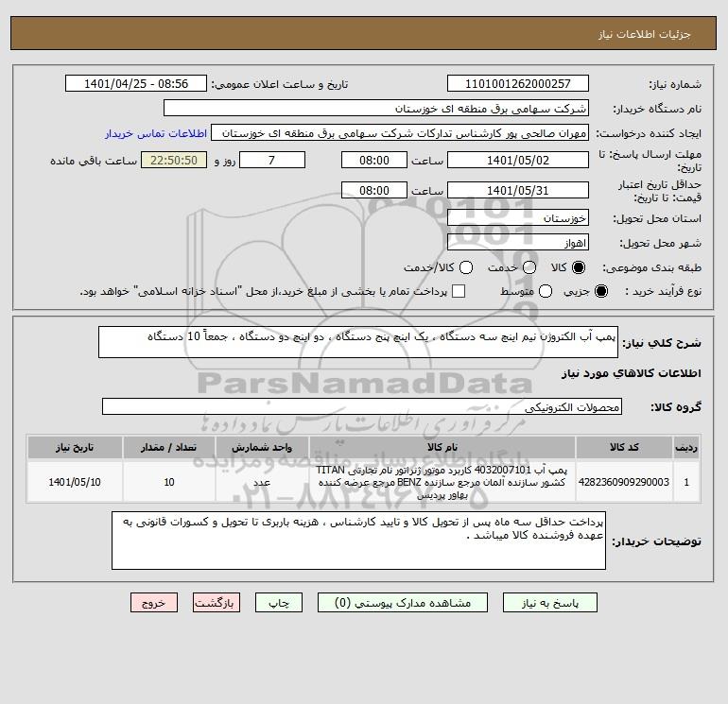This screenshot has height=704, width=728.
Task: Select the کالا radio button
Action: pyautogui.click(x=579, y=267)
